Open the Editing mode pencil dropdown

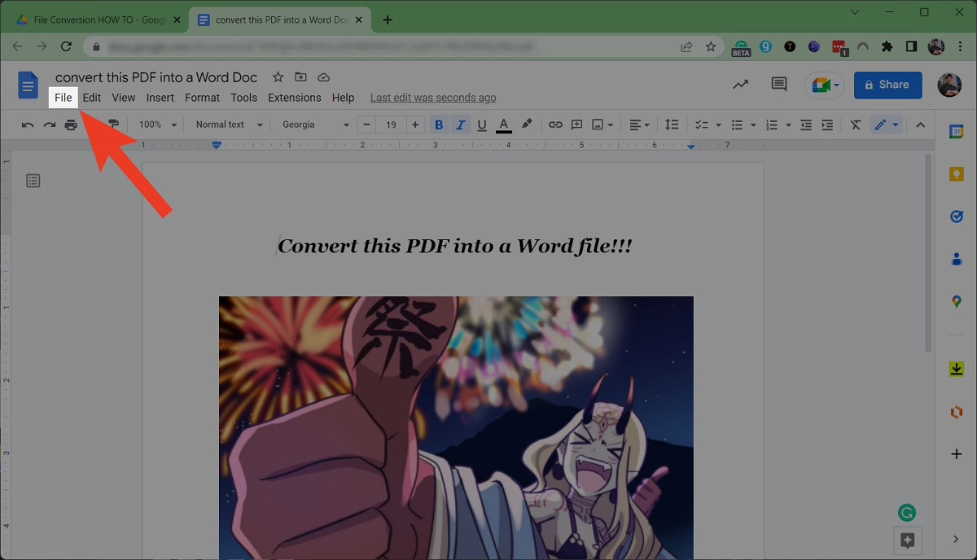(886, 125)
